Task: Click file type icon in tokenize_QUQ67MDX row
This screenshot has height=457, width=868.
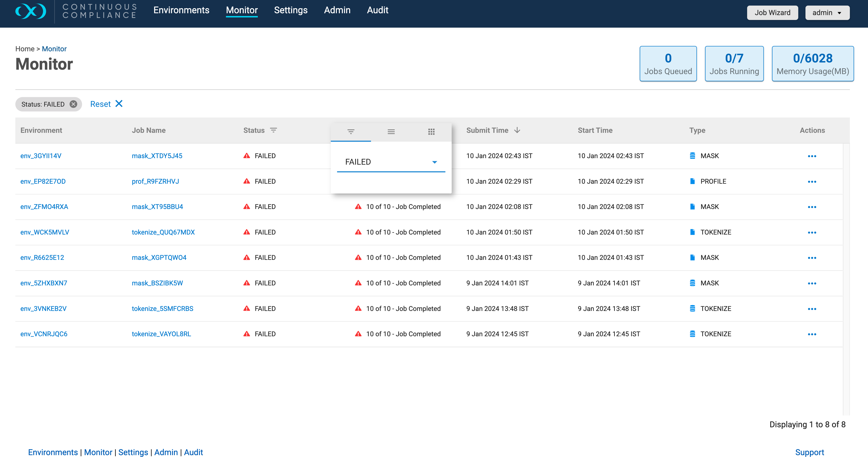Action: (x=692, y=232)
